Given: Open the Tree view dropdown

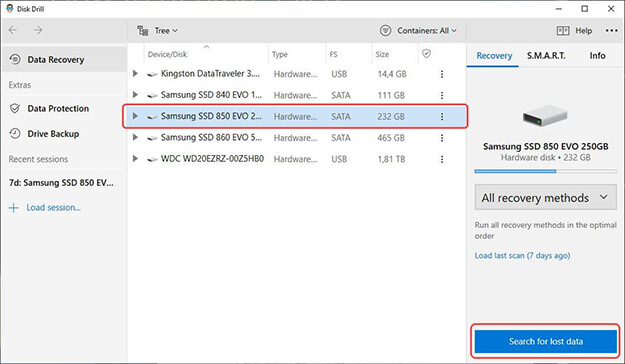Looking at the screenshot, I should (x=157, y=31).
